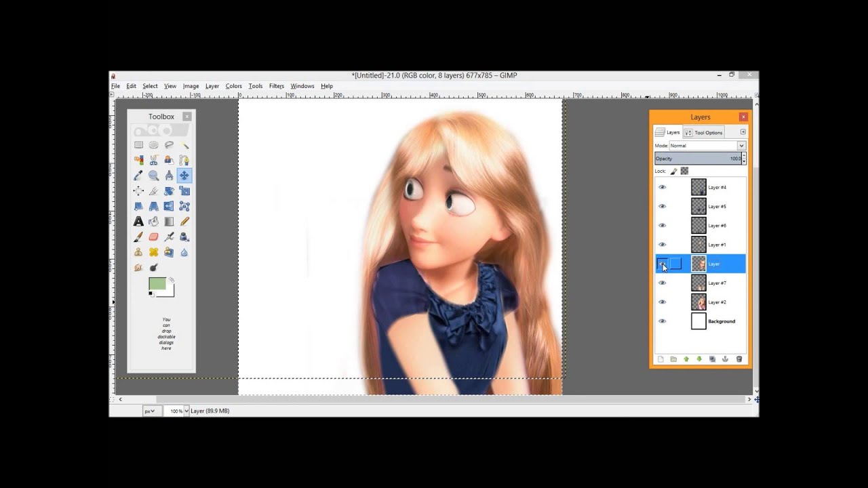Select the Shear tool
The width and height of the screenshot is (868, 488).
click(x=138, y=206)
